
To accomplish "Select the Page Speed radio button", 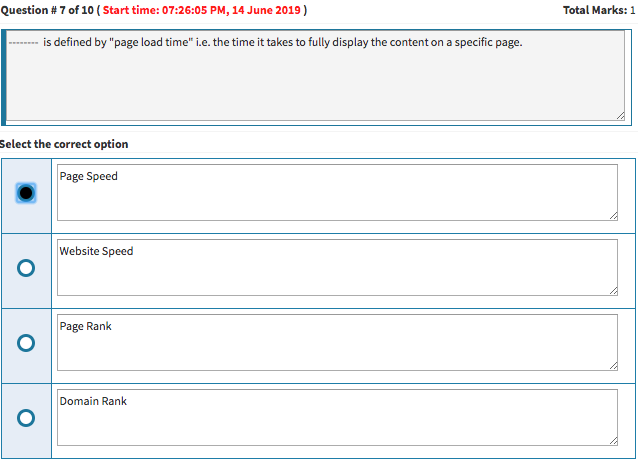I will tap(26, 193).
